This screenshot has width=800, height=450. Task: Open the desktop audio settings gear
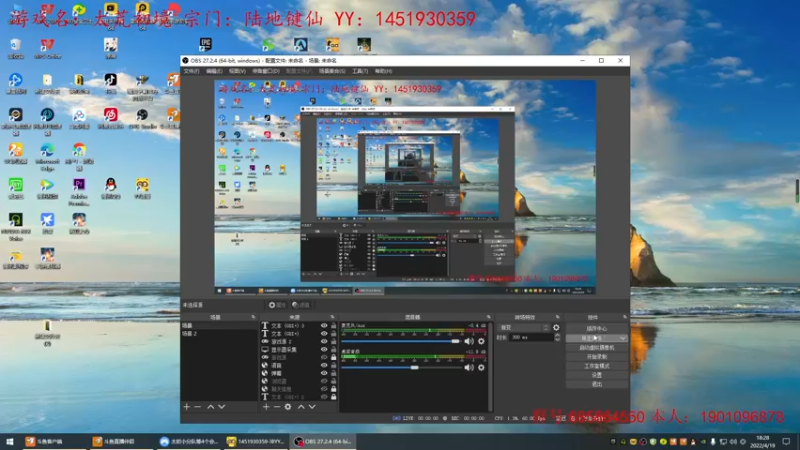tap(481, 367)
